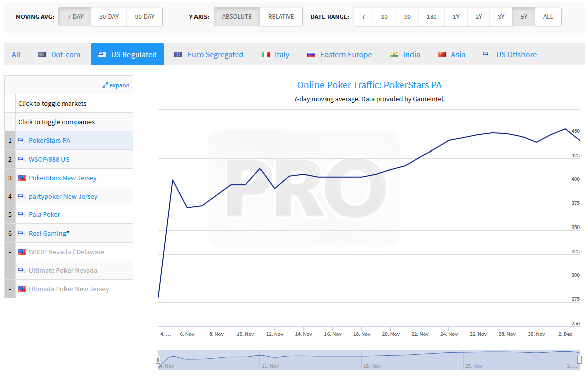Switch to the Dot-com tab
This screenshot has width=588, height=378.
coord(59,55)
